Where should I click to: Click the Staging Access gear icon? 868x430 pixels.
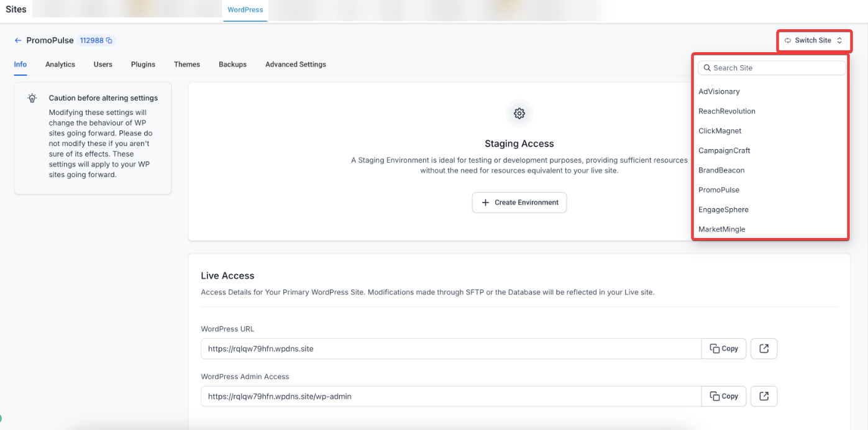tap(519, 114)
